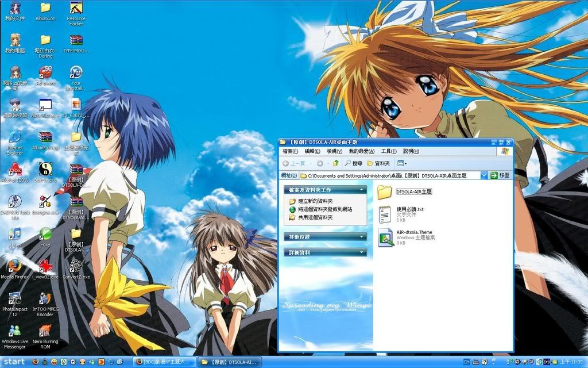This screenshot has width=588, height=368.
Task: Select the 17_63072 image file on desktop
Action: point(76,108)
